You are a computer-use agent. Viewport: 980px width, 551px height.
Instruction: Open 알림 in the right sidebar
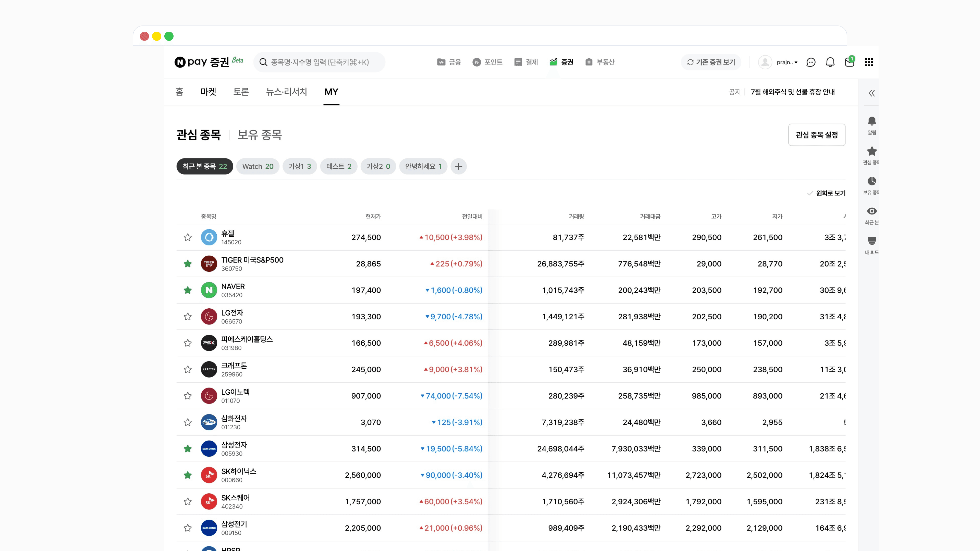pos(872,126)
